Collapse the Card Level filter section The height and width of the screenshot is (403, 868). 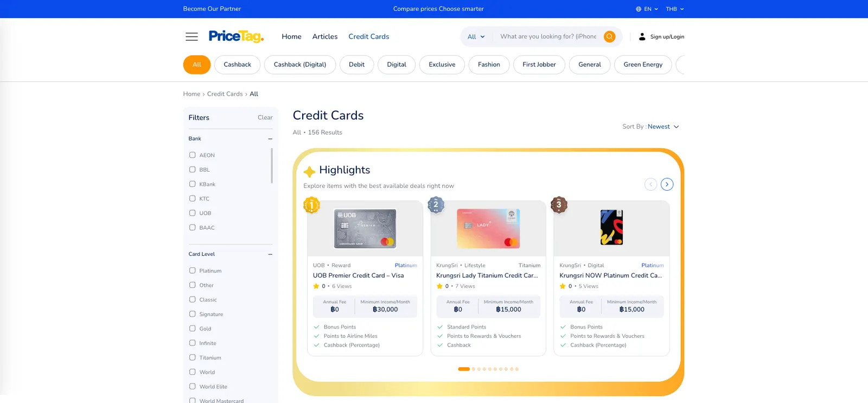pyautogui.click(x=270, y=254)
